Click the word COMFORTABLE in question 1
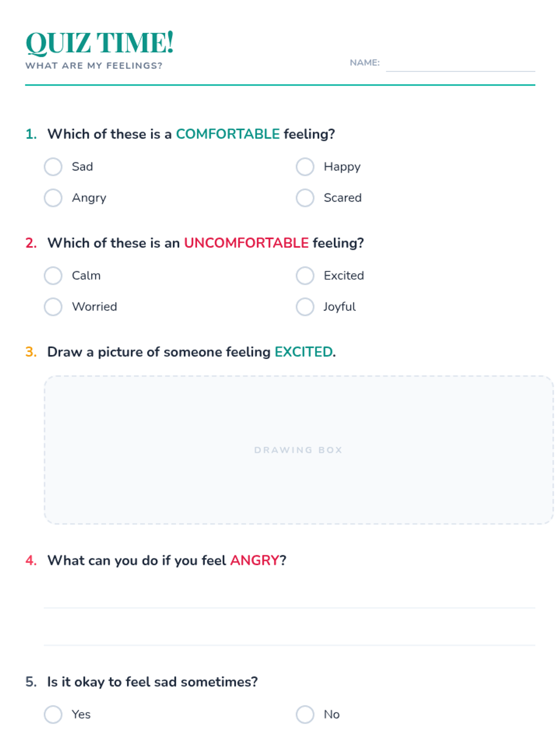Viewport: 560px width, 747px height. click(x=228, y=134)
